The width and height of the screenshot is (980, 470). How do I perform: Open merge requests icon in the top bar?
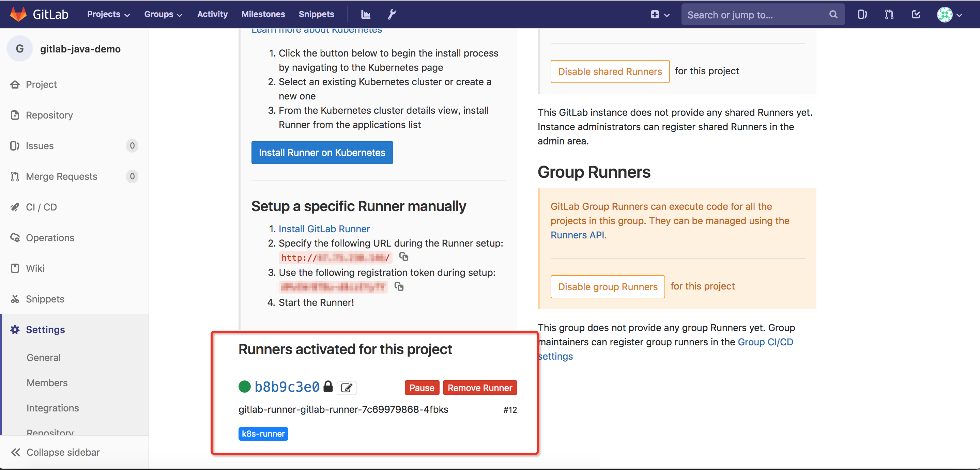[889, 14]
